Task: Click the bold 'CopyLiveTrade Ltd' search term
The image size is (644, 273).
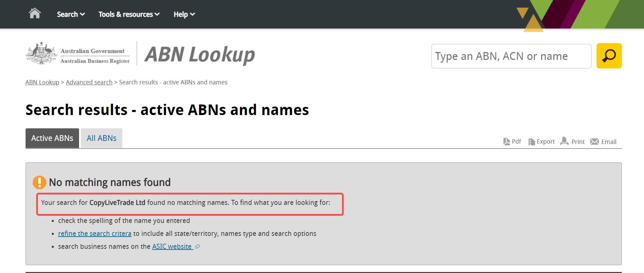Action: coord(117,203)
